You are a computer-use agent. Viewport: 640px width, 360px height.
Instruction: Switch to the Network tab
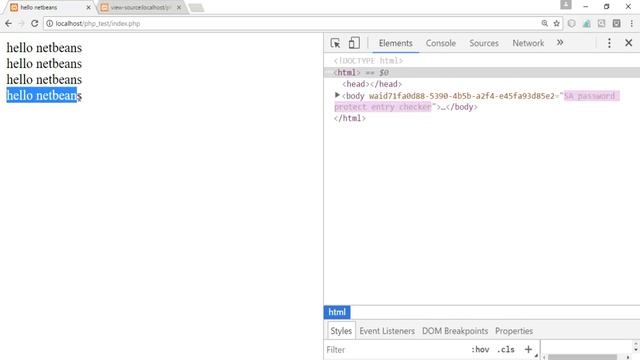528,43
